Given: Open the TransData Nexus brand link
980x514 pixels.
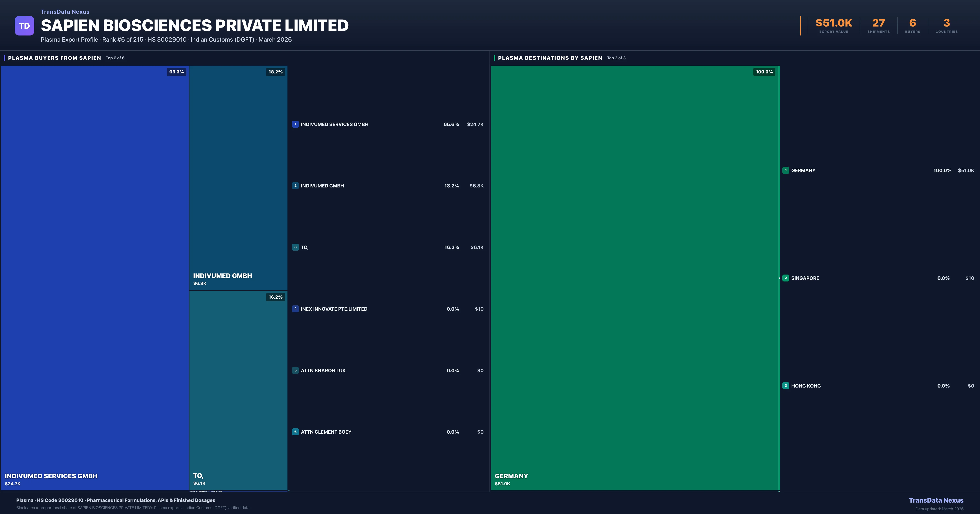Looking at the screenshot, I should click(65, 11).
